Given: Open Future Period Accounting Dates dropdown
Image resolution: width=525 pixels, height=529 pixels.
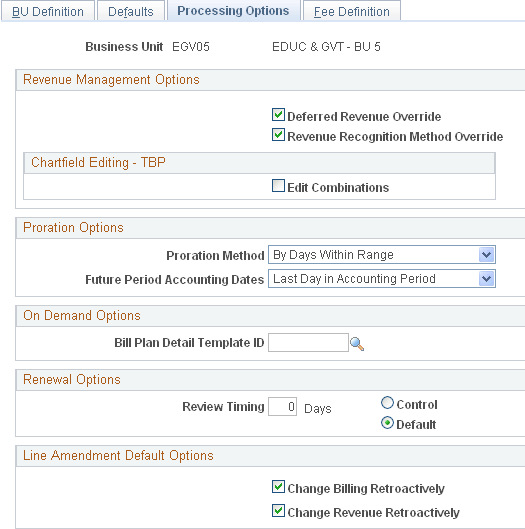Looking at the screenshot, I should [x=382, y=279].
